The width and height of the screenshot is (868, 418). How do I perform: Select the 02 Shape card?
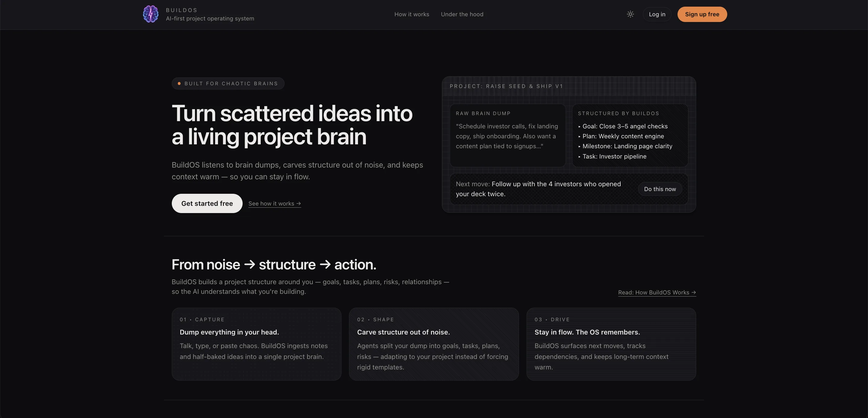(433, 344)
